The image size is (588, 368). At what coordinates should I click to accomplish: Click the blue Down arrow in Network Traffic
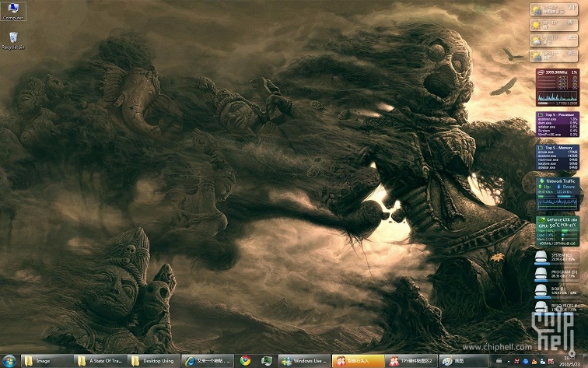tap(558, 187)
